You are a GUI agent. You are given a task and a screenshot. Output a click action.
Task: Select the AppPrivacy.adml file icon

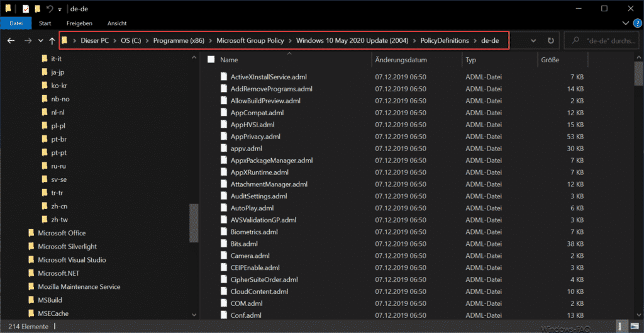tap(223, 137)
